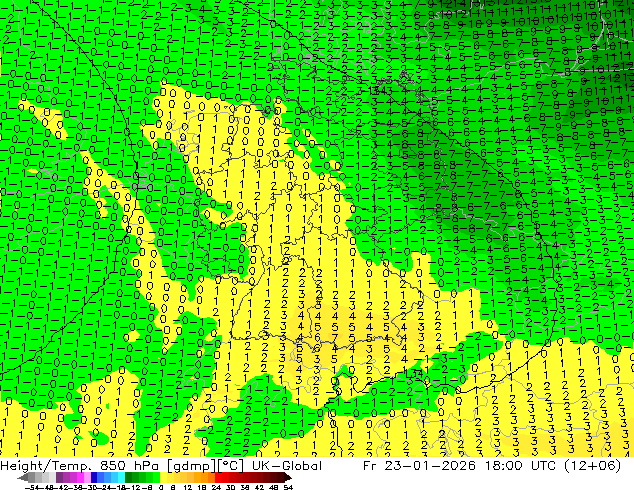Click the "-54" legend label
The width and height of the screenshot is (634, 490).
33,487
